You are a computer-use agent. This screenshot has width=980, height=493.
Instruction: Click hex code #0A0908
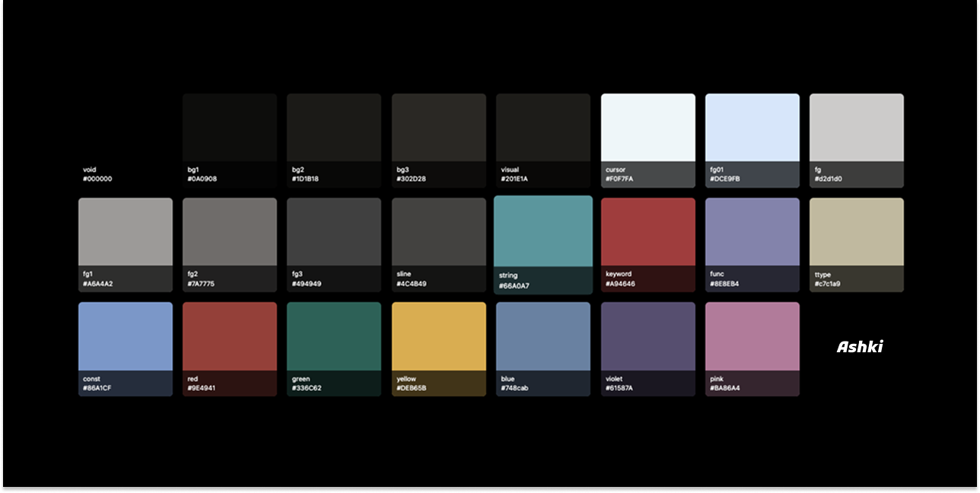point(202,179)
